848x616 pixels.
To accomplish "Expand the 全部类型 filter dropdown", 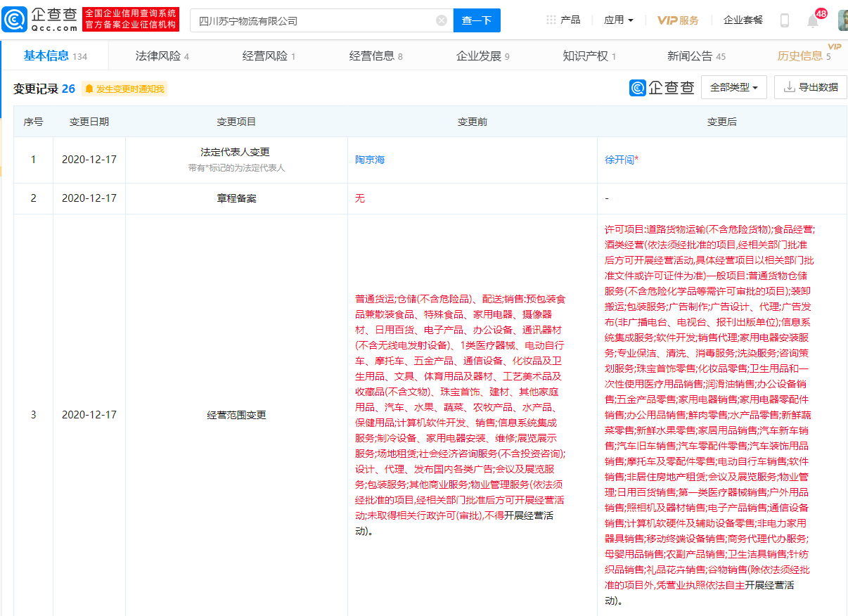I will [x=734, y=87].
